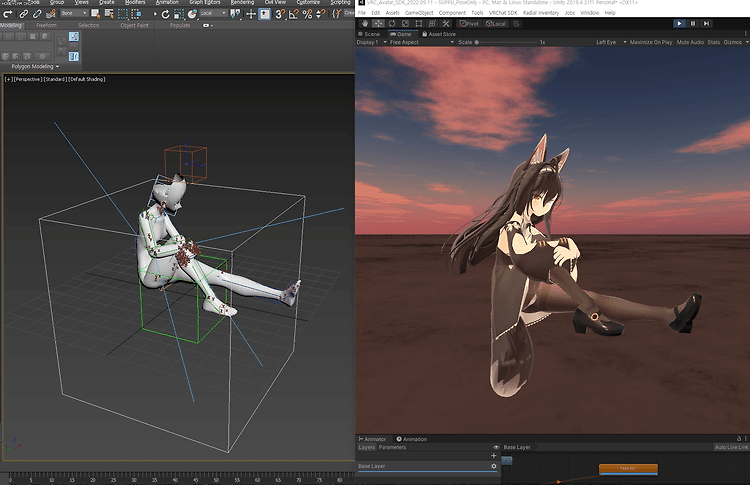750x485 pixels.
Task: Open the Free Aspect dropdown
Action: (x=421, y=42)
